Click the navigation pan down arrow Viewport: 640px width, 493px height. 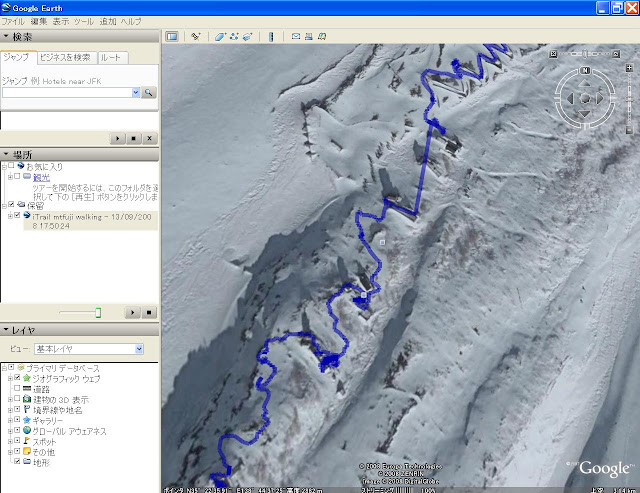click(585, 113)
